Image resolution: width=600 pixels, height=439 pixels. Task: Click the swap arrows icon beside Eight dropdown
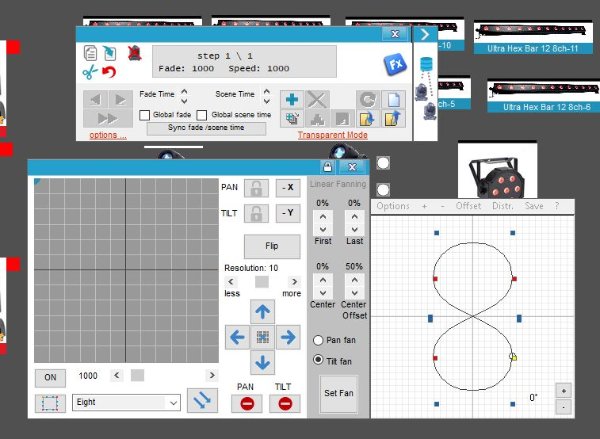click(x=204, y=401)
